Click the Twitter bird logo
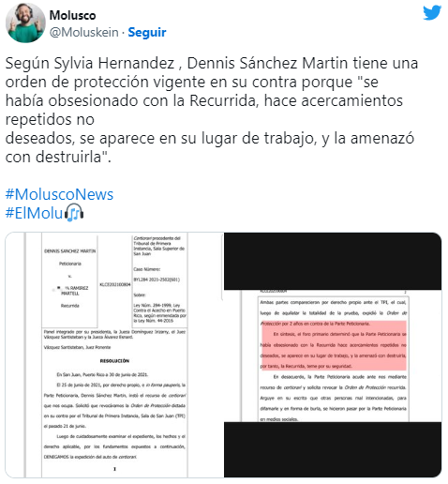 coord(432,12)
